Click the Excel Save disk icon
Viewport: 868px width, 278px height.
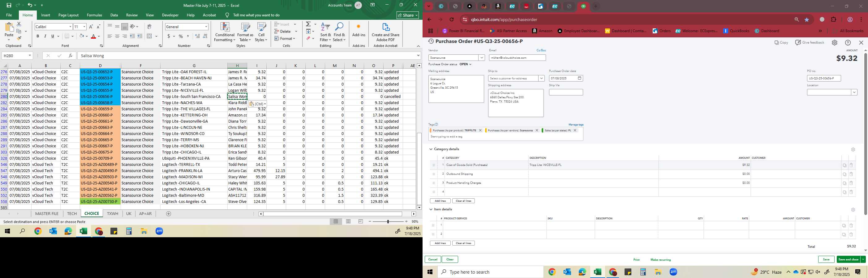[9, 5]
